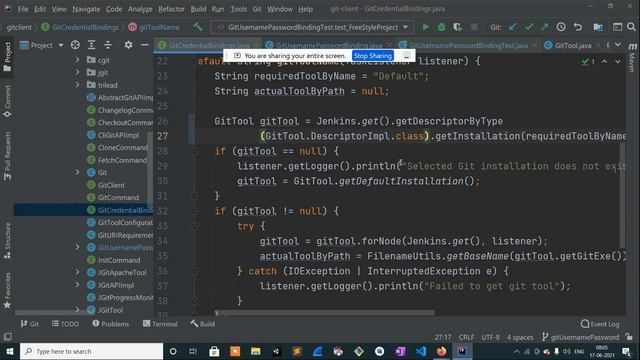Click the Windows search box
640x360 pixels.
(91, 351)
